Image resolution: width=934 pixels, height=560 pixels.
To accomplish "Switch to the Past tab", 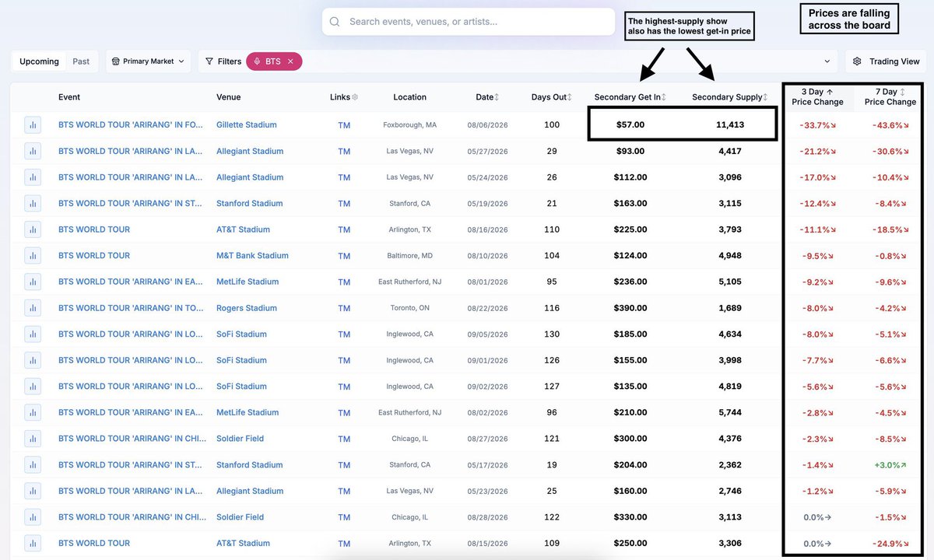I will (81, 61).
